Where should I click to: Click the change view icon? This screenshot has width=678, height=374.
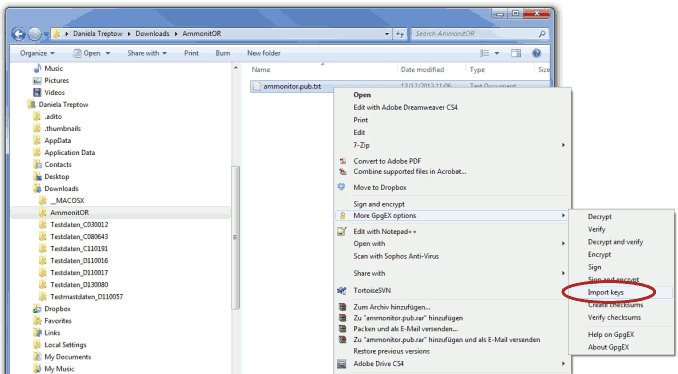(484, 53)
